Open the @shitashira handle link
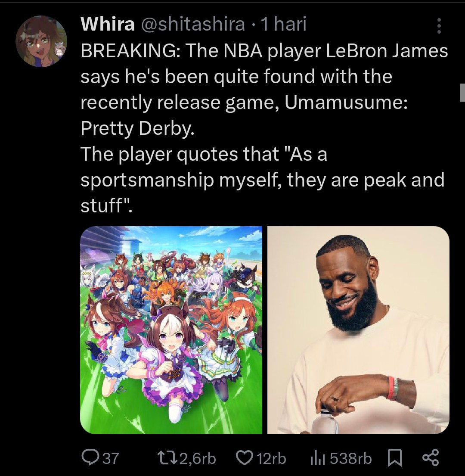The image size is (465, 476). click(x=192, y=24)
